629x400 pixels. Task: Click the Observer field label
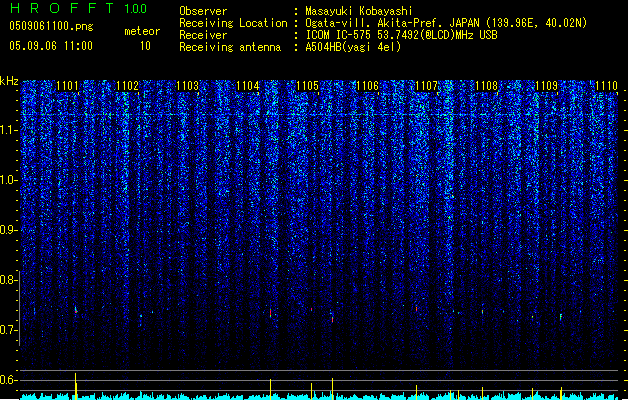[x=203, y=11]
